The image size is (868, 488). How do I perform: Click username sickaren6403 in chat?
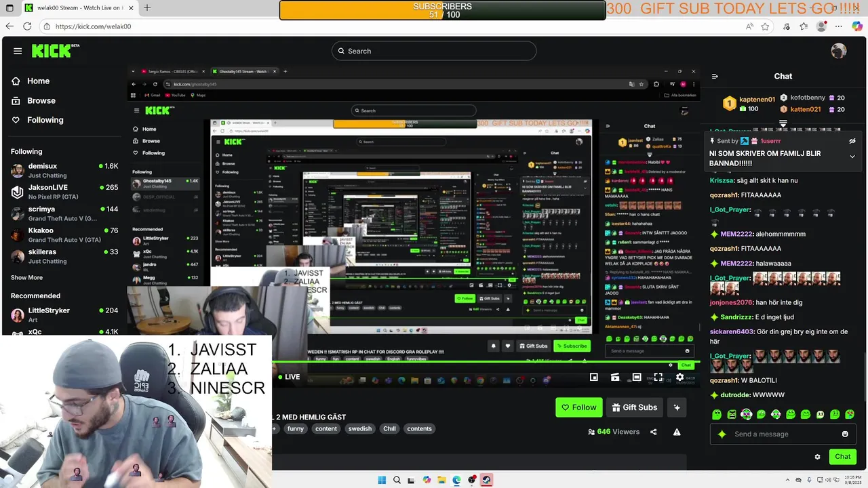732,331
